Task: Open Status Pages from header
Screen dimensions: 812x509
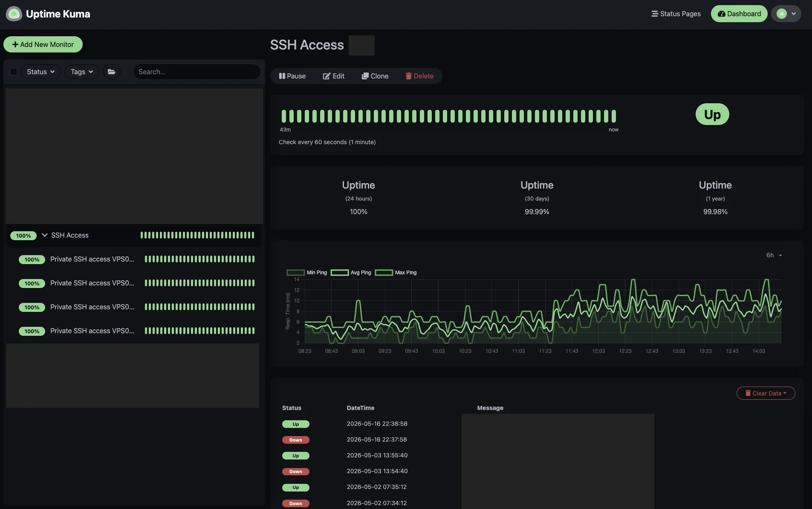Action: coord(676,14)
